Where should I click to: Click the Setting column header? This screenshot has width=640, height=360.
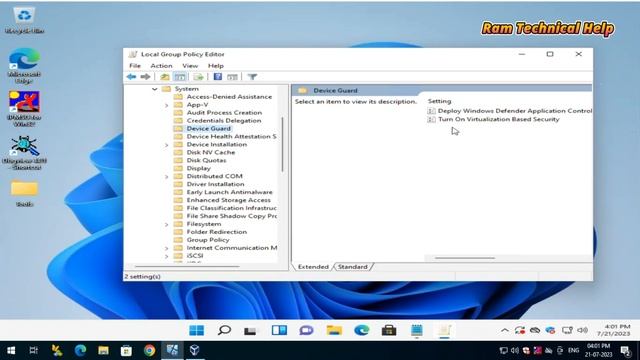[440, 101]
